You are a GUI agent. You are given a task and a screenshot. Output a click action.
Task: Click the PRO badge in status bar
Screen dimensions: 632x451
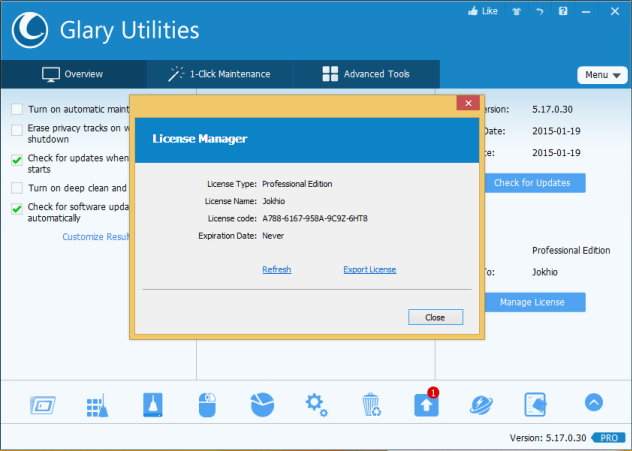tap(609, 438)
